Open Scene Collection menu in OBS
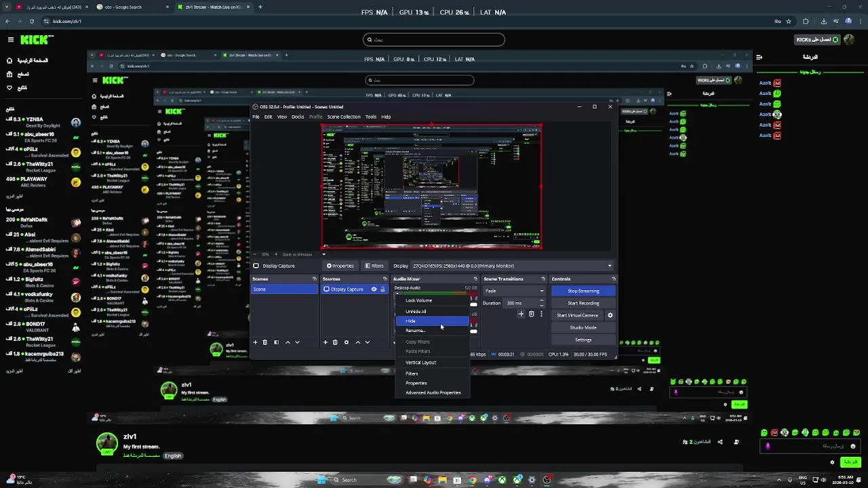This screenshot has height=488, width=868. 344,117
